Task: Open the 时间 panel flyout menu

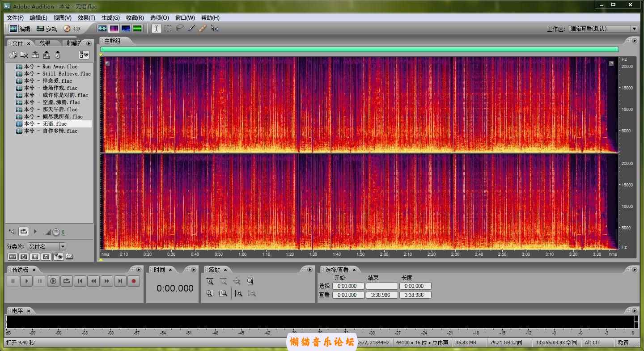Action: coord(193,270)
